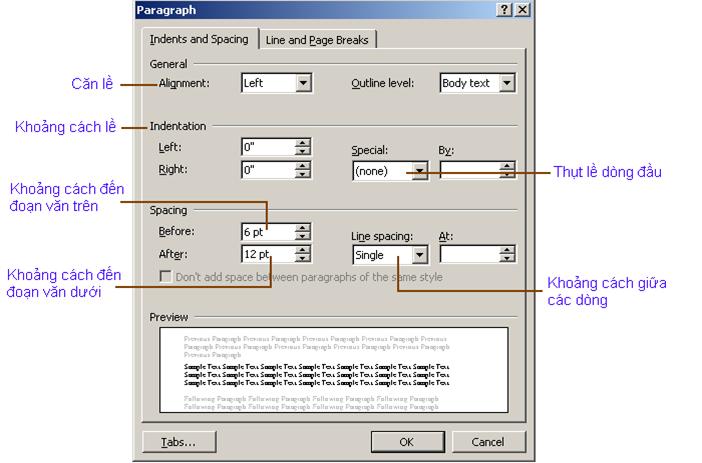Click the Line spacing label
Image resolution: width=702 pixels, height=463 pixels.
click(382, 236)
